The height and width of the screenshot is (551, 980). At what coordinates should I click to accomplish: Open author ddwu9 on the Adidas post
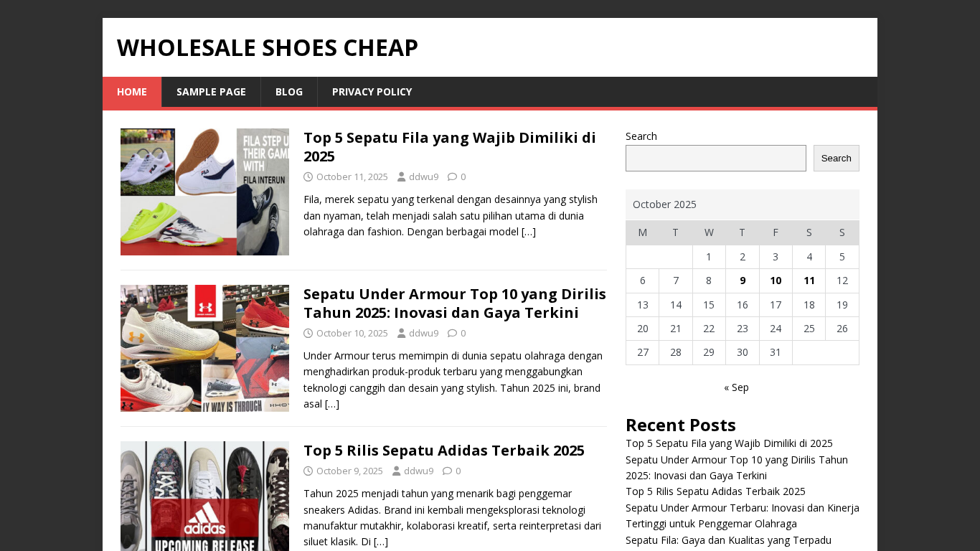tap(419, 471)
